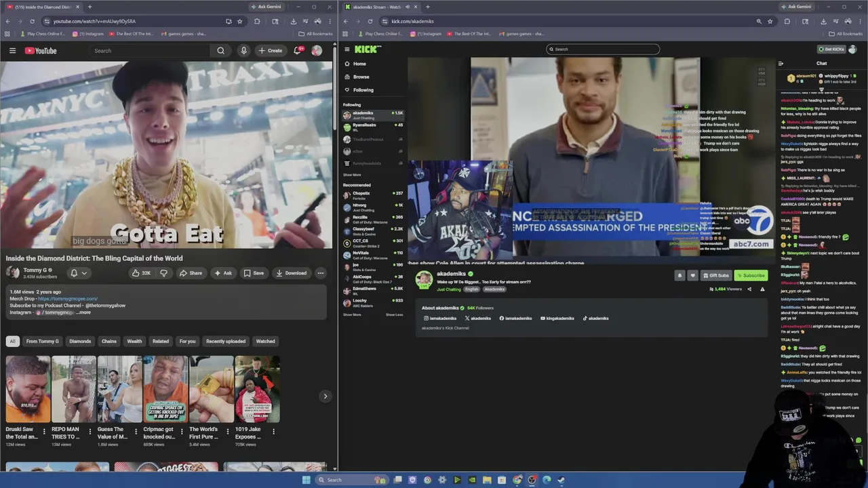Select the Recently uploaded filter chip
Image resolution: width=868 pixels, height=488 pixels.
click(226, 342)
